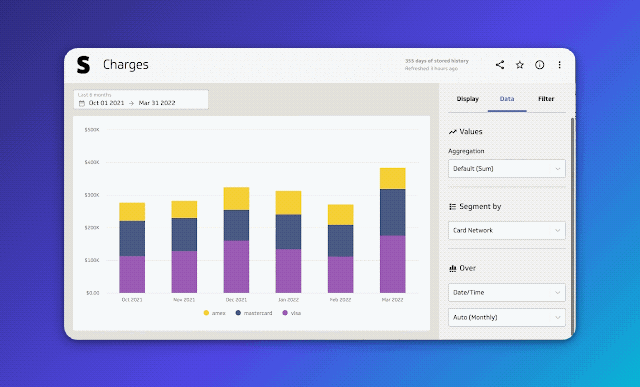Expand the Auto (Monthly) dropdown
Viewport: 640px width, 387px height.
point(507,317)
